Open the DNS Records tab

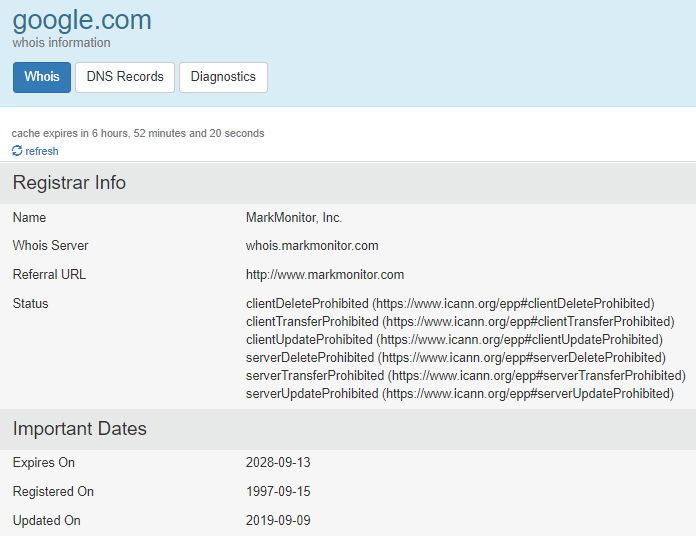point(125,77)
